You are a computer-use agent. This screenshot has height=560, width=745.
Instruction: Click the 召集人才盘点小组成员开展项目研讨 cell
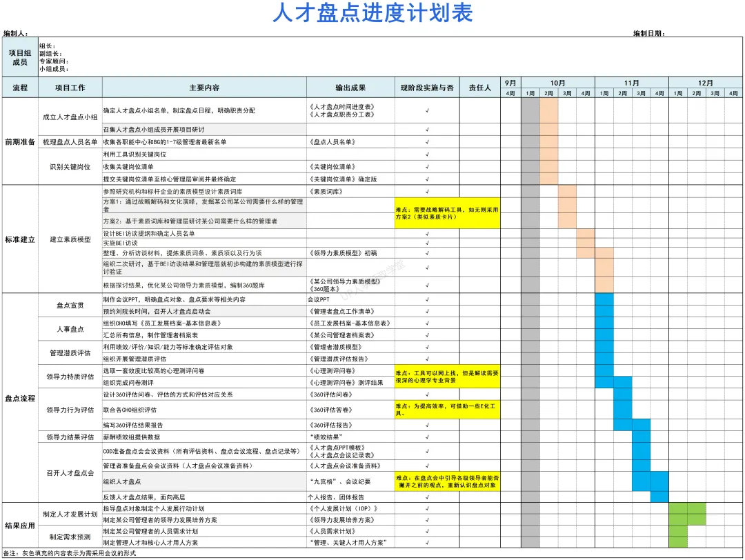tap(204, 129)
